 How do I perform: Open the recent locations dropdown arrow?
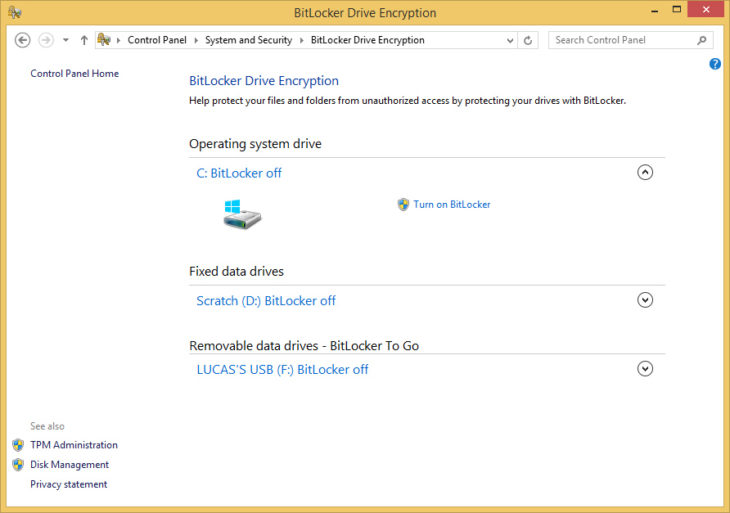coord(66,40)
